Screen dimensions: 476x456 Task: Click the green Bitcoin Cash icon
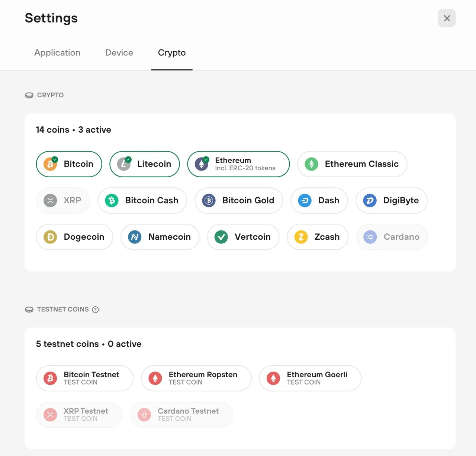[x=112, y=200]
